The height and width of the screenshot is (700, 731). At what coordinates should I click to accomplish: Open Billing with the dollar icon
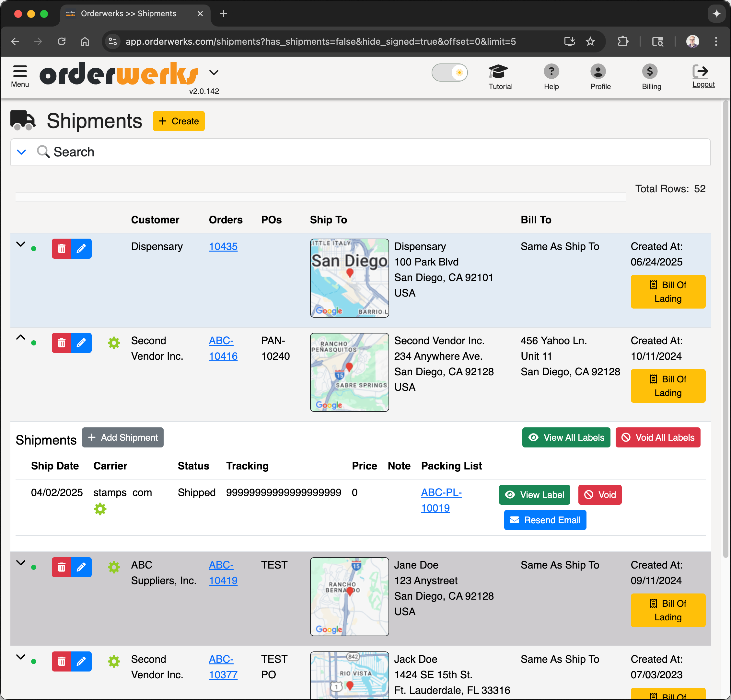click(650, 72)
